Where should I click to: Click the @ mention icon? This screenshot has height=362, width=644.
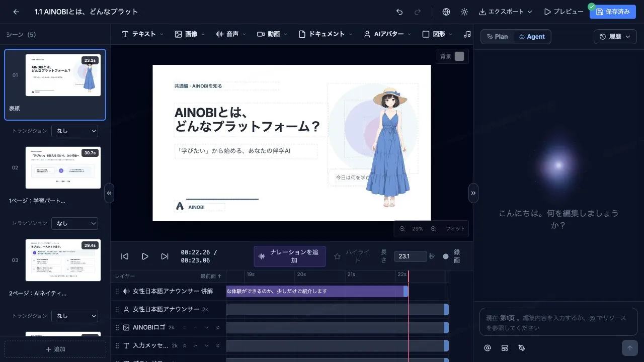[x=487, y=348]
